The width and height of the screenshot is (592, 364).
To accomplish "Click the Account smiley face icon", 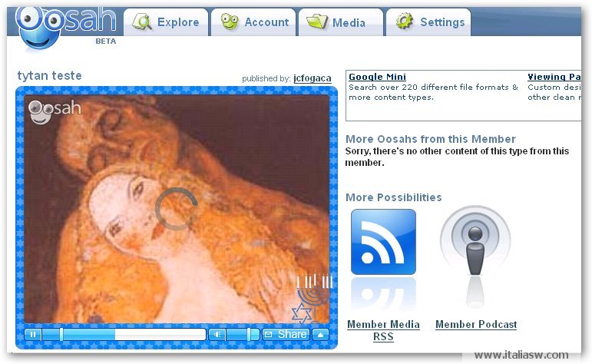I will pos(230,22).
